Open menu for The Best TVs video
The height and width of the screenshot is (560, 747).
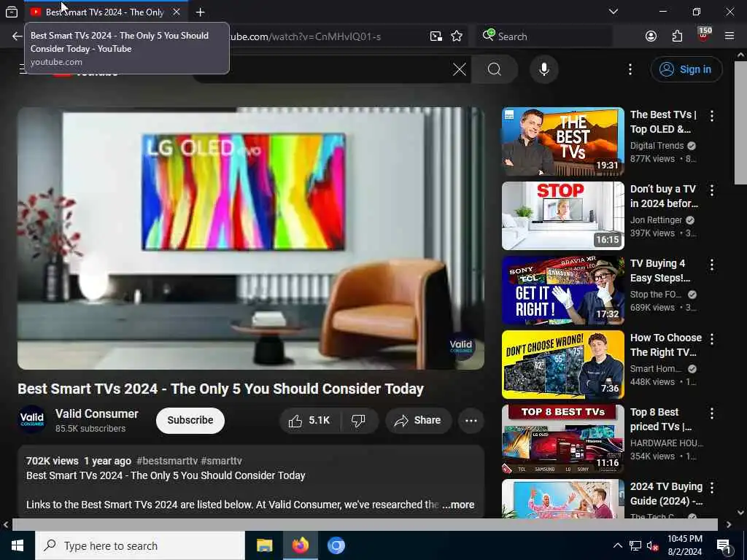712,116
